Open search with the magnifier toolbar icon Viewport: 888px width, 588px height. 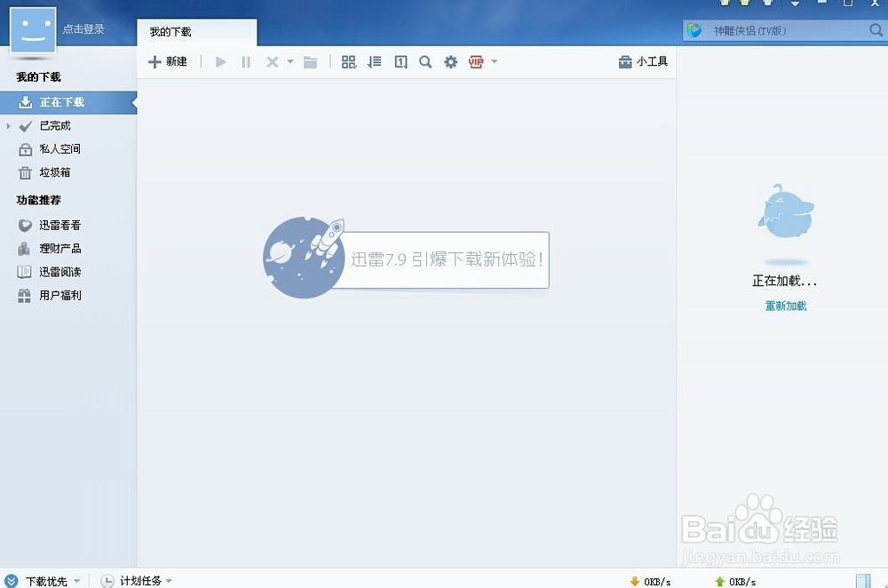tap(425, 61)
